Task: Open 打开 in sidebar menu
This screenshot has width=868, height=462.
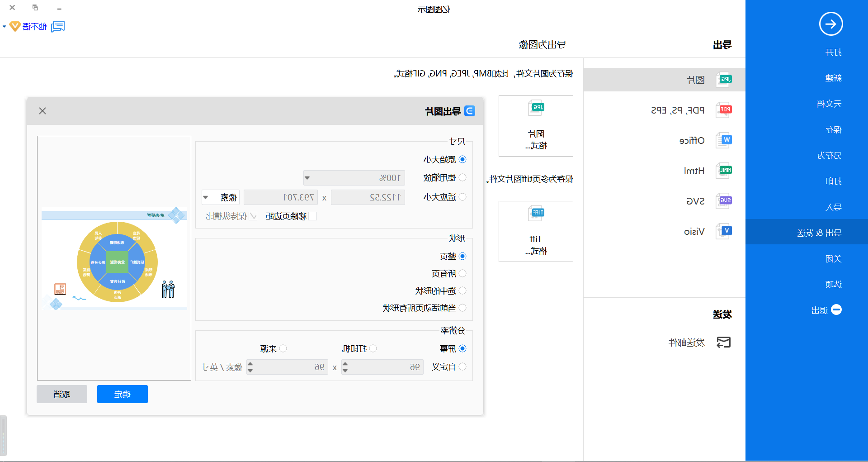Action: click(x=833, y=52)
